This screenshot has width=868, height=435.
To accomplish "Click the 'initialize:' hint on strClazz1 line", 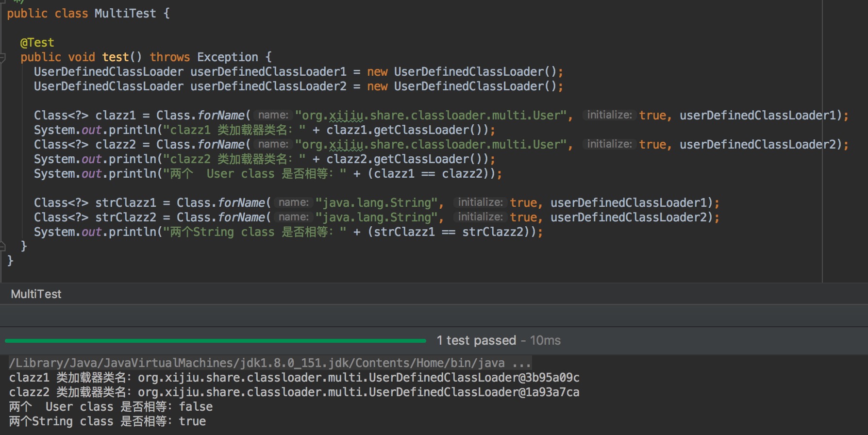I will click(x=481, y=202).
